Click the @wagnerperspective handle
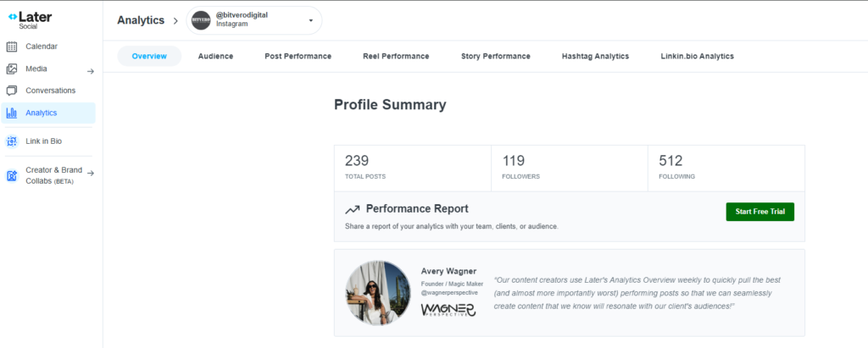This screenshot has height=348, width=868. pos(449,293)
